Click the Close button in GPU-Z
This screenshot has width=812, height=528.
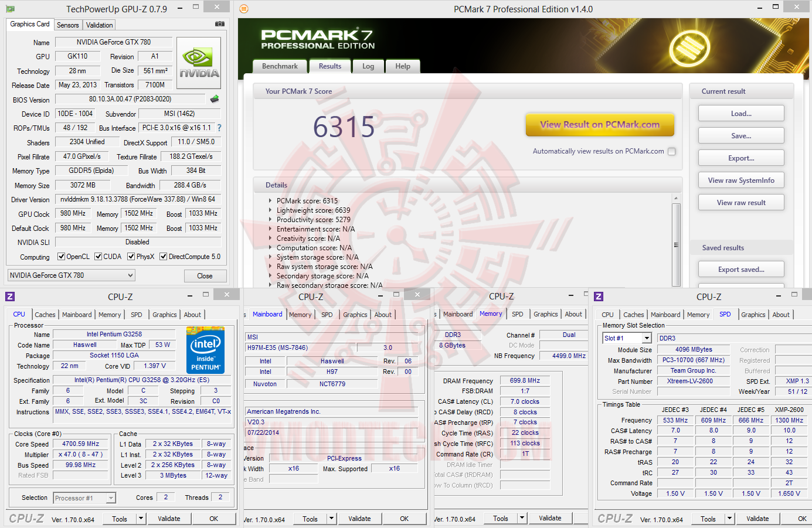(205, 276)
